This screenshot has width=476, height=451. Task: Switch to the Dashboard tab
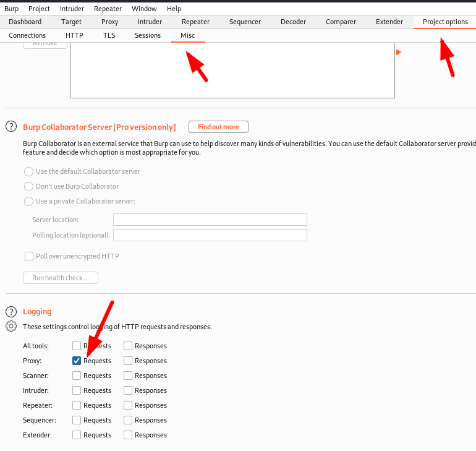pos(25,22)
